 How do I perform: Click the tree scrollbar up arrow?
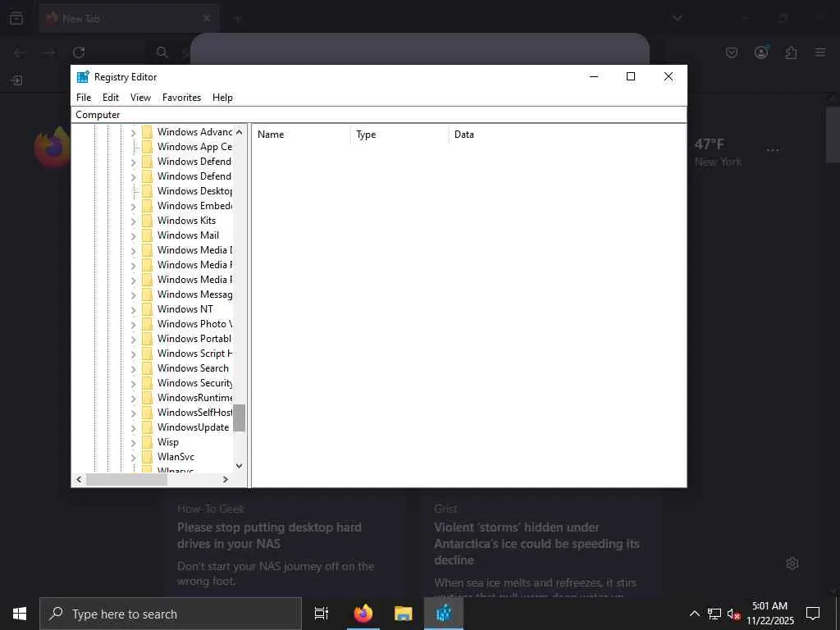click(x=240, y=132)
